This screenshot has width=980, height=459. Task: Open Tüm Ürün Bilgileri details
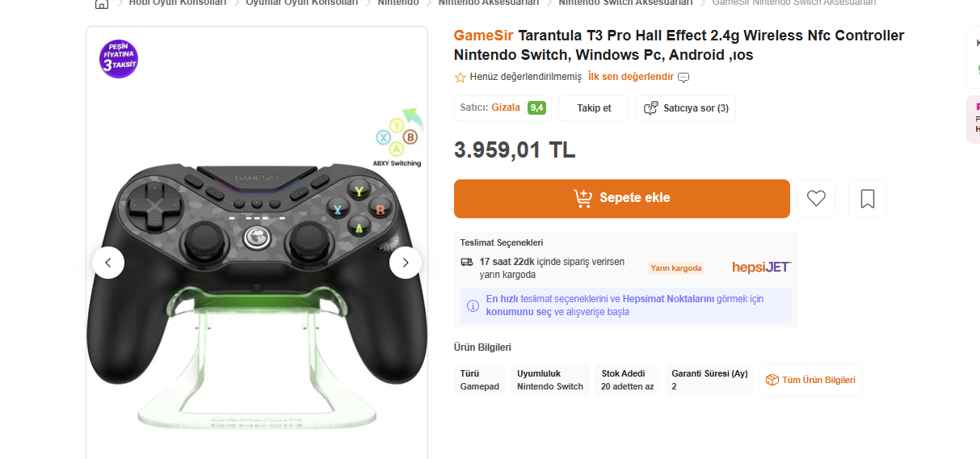810,380
